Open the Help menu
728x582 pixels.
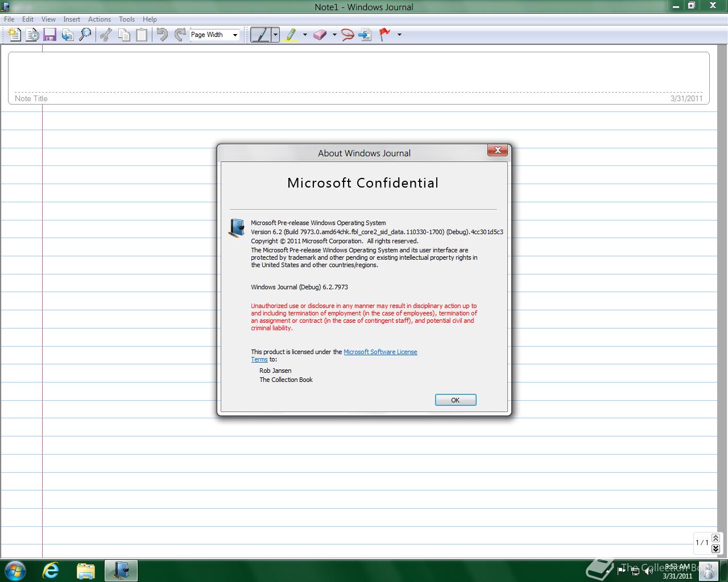point(150,19)
